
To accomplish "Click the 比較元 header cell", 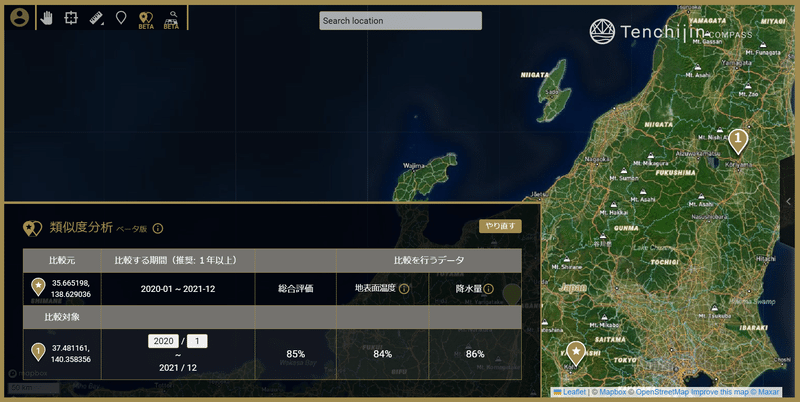I will (62, 260).
